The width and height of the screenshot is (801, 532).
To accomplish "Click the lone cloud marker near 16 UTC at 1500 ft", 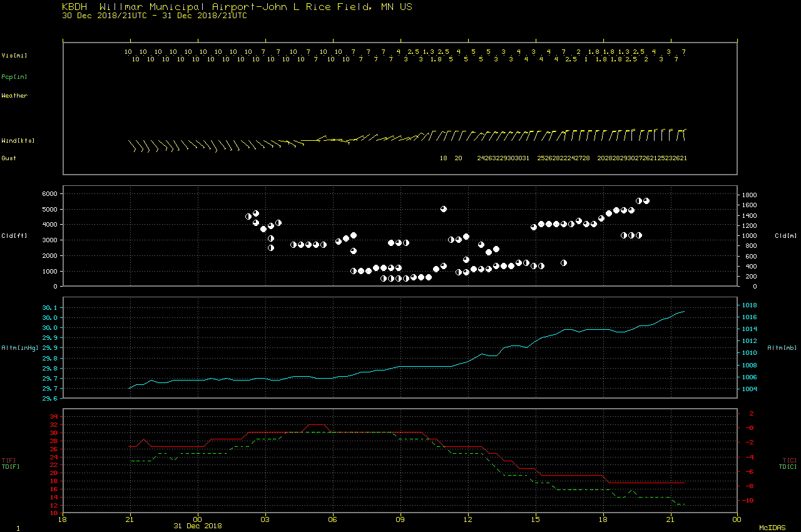I will click(563, 263).
